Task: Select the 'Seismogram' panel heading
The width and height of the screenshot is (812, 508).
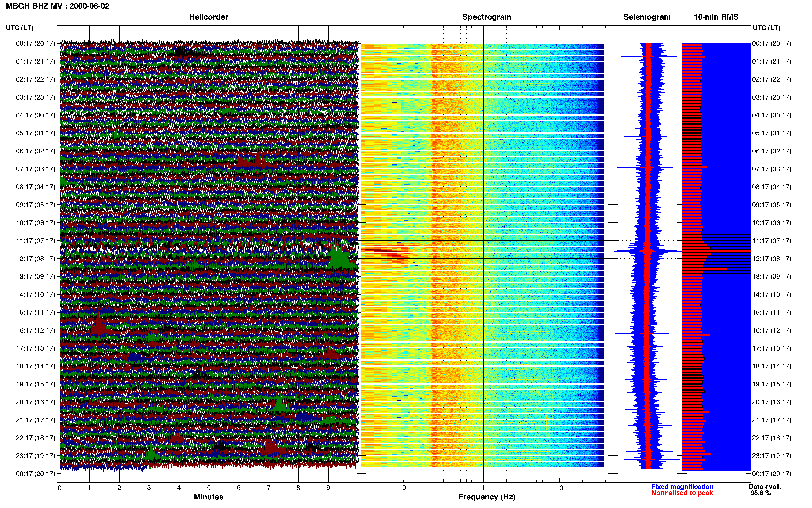Action: (647, 17)
